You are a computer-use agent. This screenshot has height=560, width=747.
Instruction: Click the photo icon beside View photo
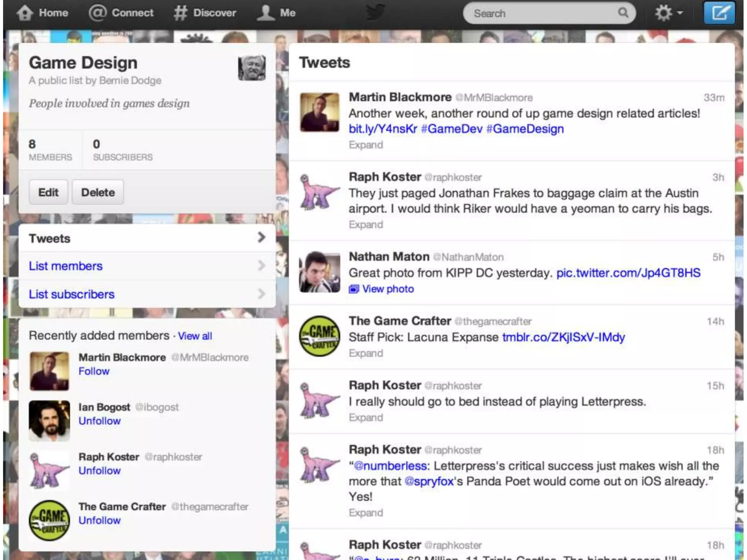[x=354, y=289]
